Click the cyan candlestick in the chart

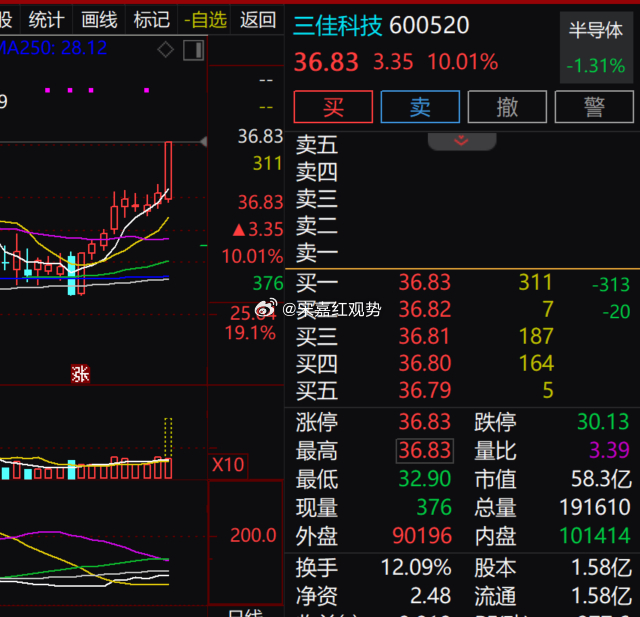point(71,273)
